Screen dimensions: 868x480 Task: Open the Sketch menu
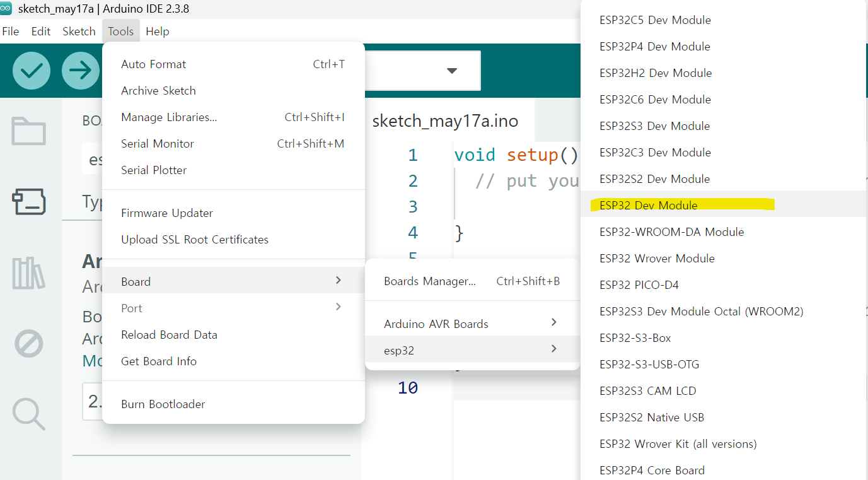[x=79, y=31]
